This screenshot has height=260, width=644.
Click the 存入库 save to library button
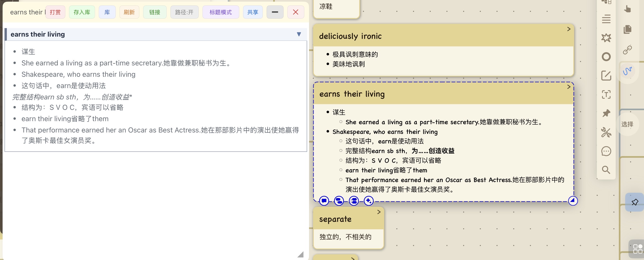(x=82, y=12)
